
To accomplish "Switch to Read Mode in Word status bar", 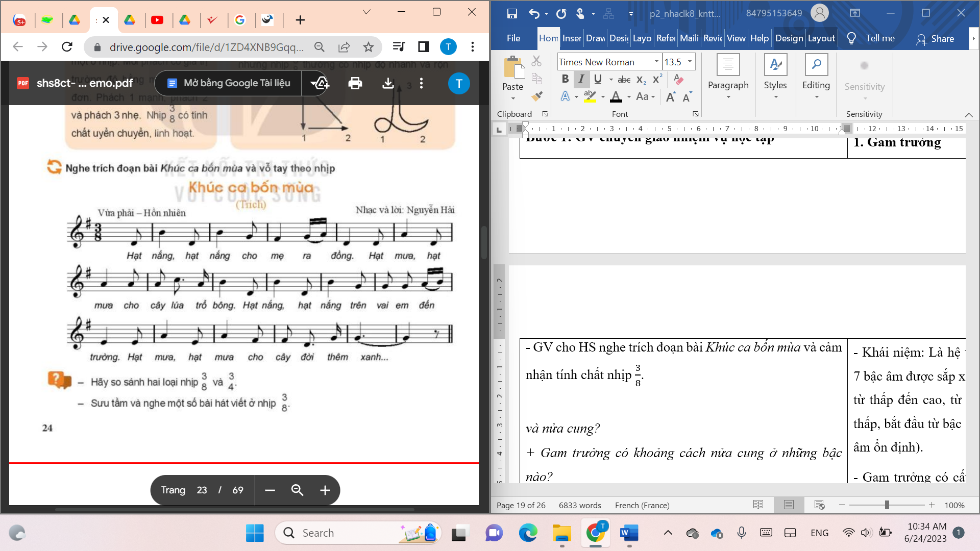I will pos(758,505).
